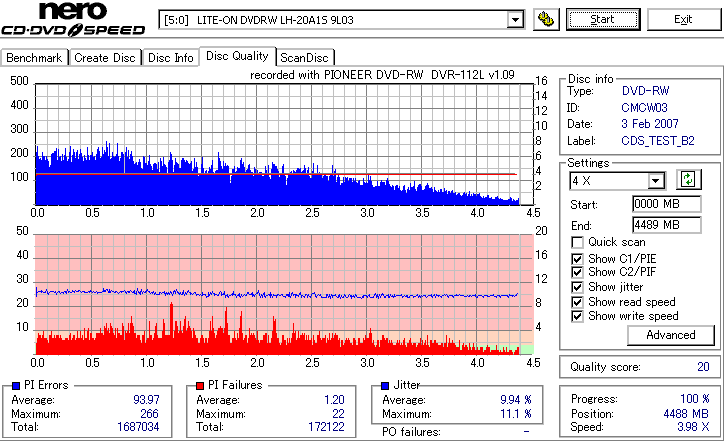Screen dimensions: 724x441
Task: Uncheck Show C2/PIF option
Action: point(577,272)
